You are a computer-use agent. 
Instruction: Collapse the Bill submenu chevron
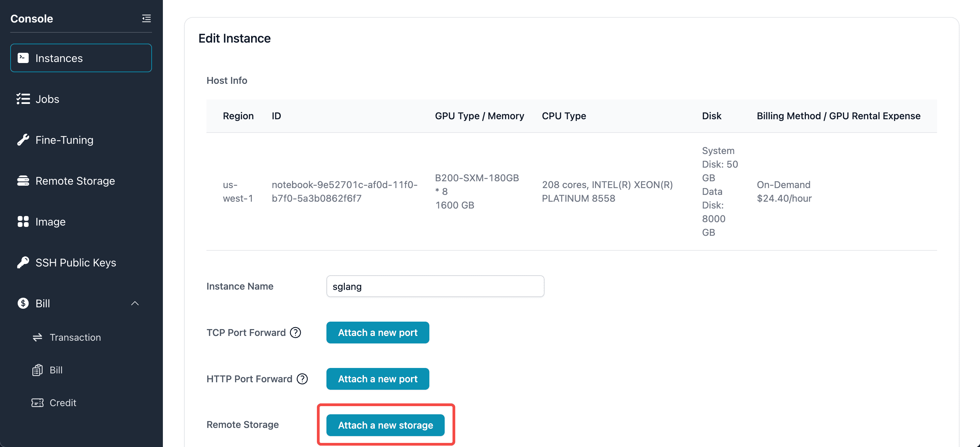click(x=135, y=303)
